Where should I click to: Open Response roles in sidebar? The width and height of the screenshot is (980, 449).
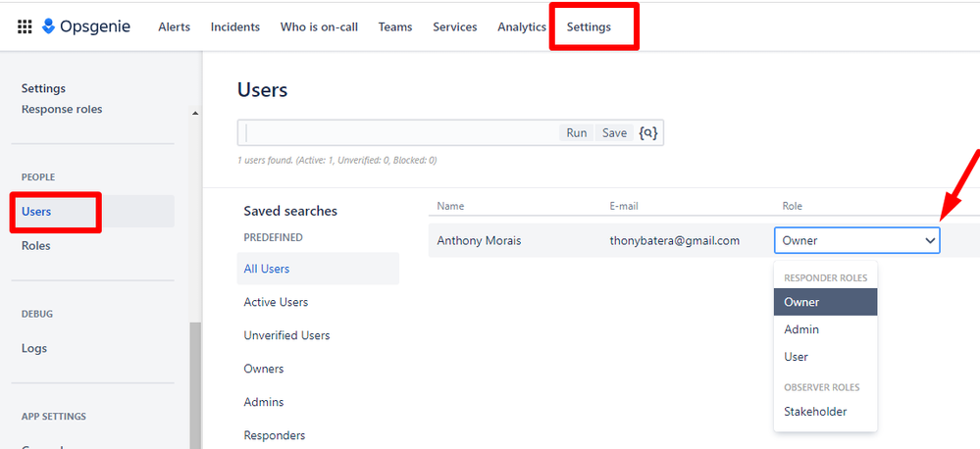[62, 109]
